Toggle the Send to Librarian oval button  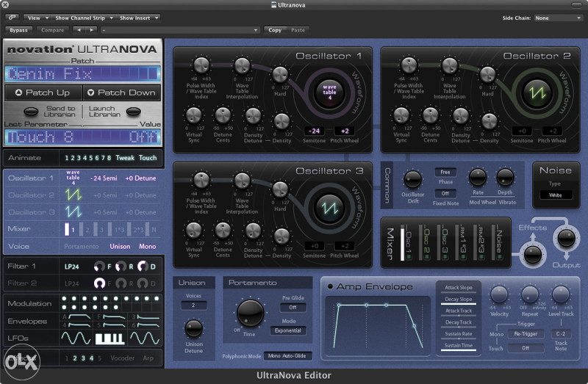click(31, 112)
